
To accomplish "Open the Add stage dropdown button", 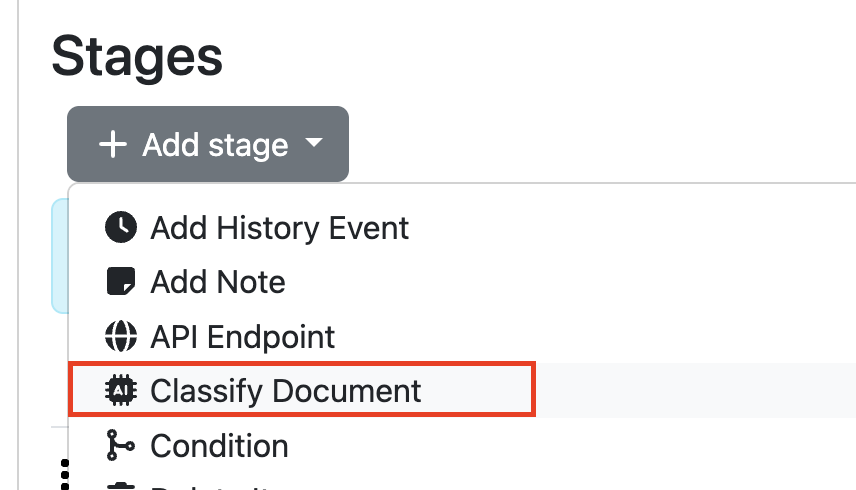I will (208, 144).
